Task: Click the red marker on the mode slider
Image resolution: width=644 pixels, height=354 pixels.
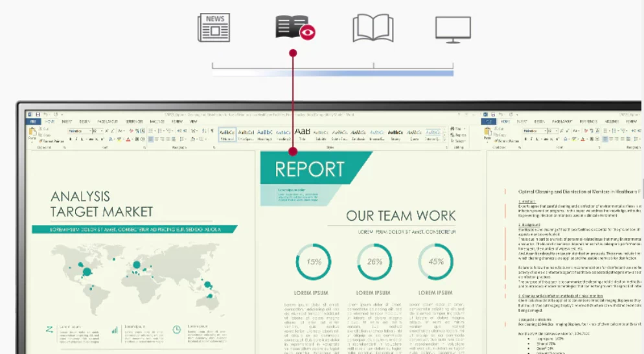Action: click(293, 53)
